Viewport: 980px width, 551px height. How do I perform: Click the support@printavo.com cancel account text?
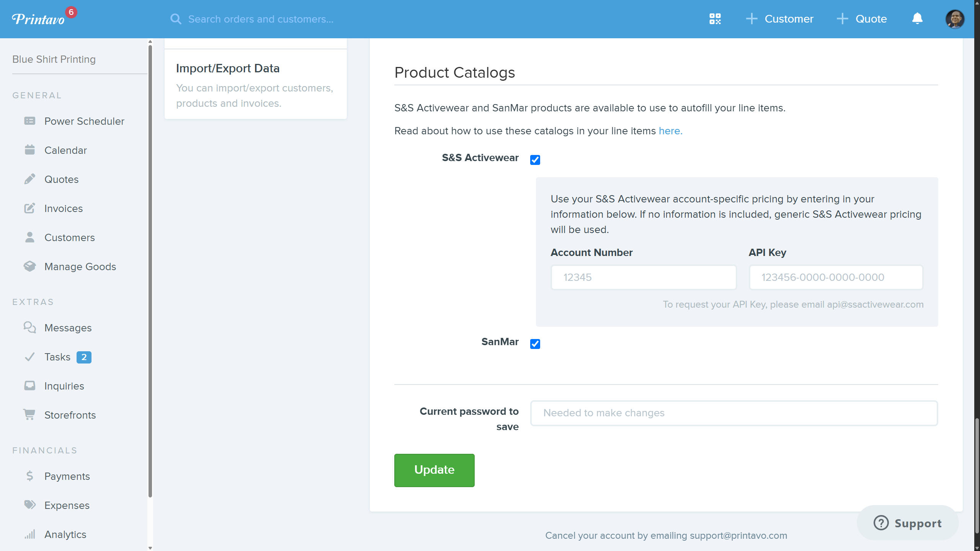point(666,535)
